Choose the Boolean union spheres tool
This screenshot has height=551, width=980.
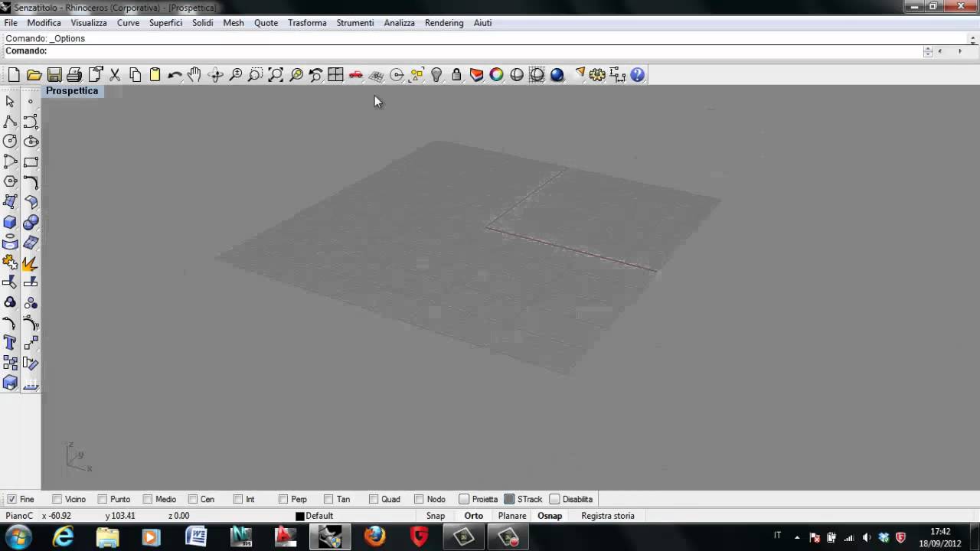click(x=31, y=222)
